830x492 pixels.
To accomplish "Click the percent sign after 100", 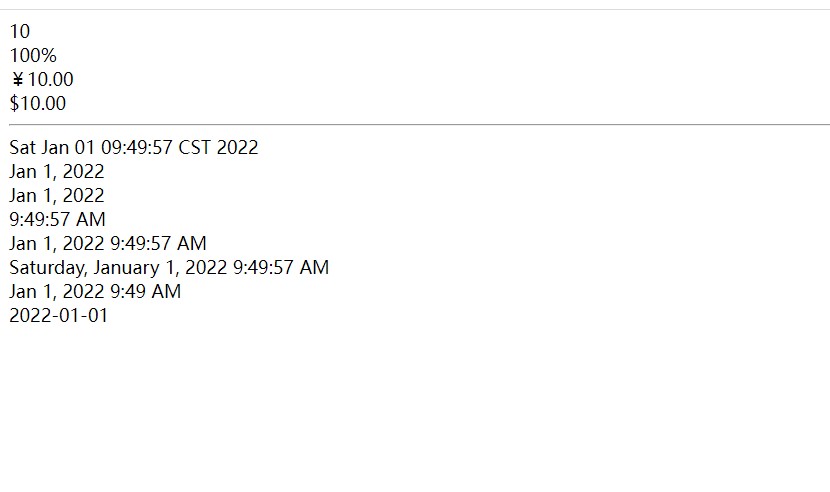I will pyautogui.click(x=48, y=55).
